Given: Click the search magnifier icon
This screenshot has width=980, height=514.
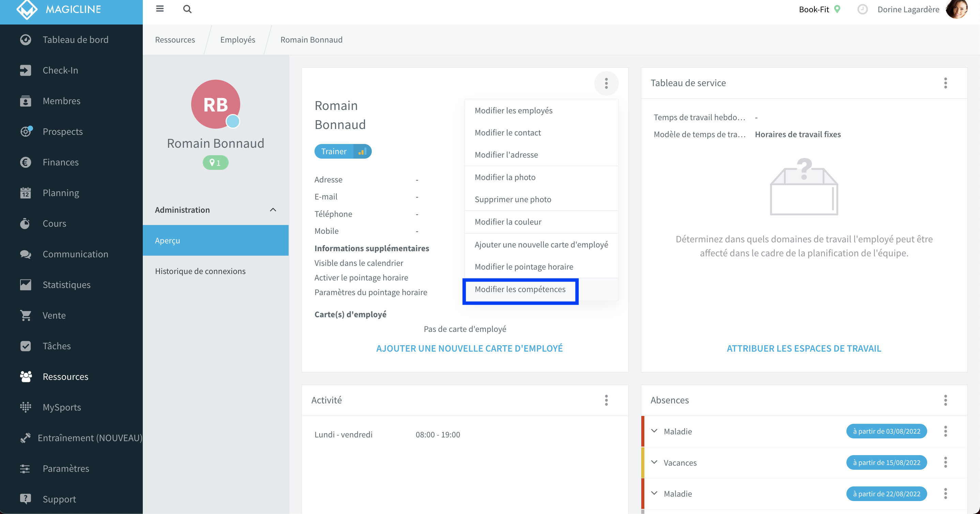Looking at the screenshot, I should 187,9.
